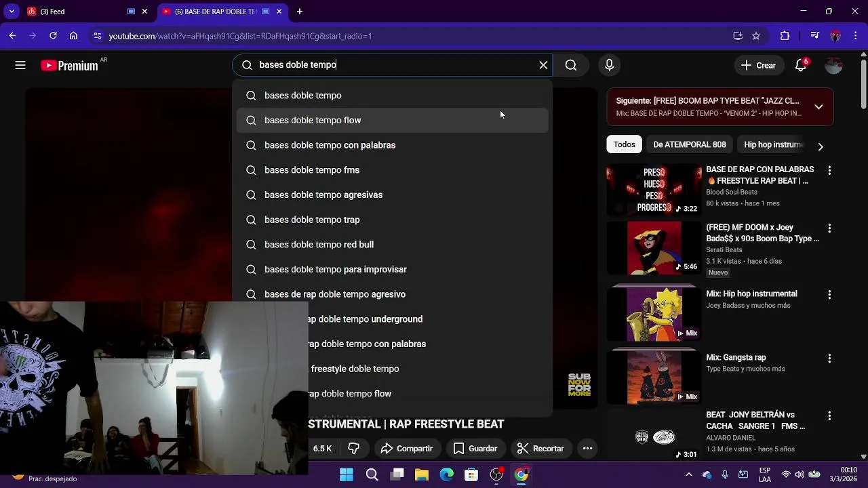
Task: Select suggestion "bases de rap doble tempo agresivo"
Action: click(x=393, y=294)
